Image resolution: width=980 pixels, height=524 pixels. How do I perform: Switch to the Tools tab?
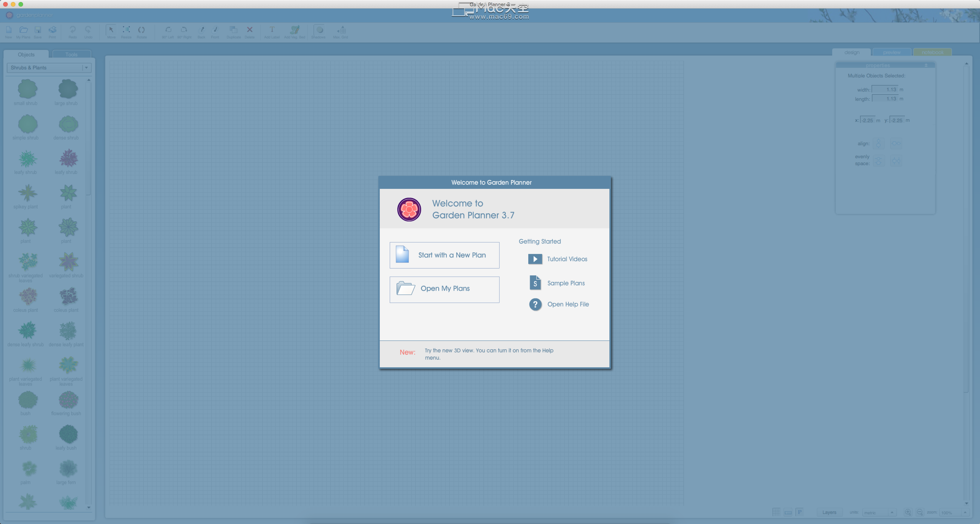click(x=72, y=54)
